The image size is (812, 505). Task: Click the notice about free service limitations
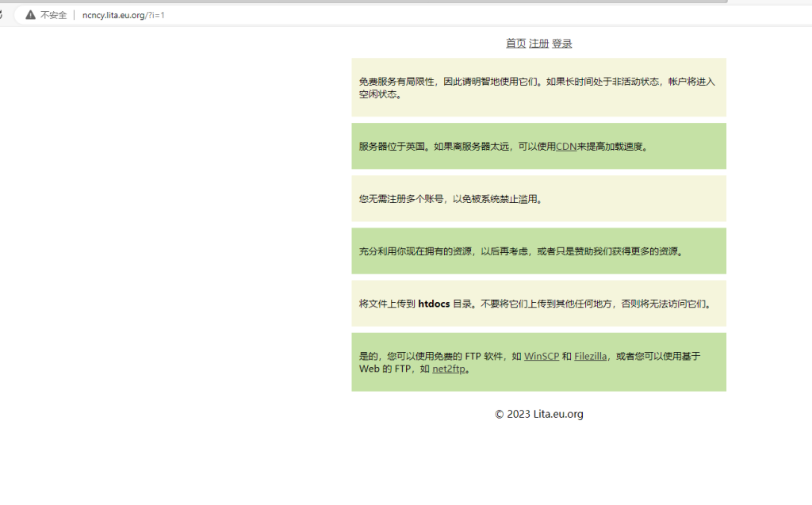(538, 87)
